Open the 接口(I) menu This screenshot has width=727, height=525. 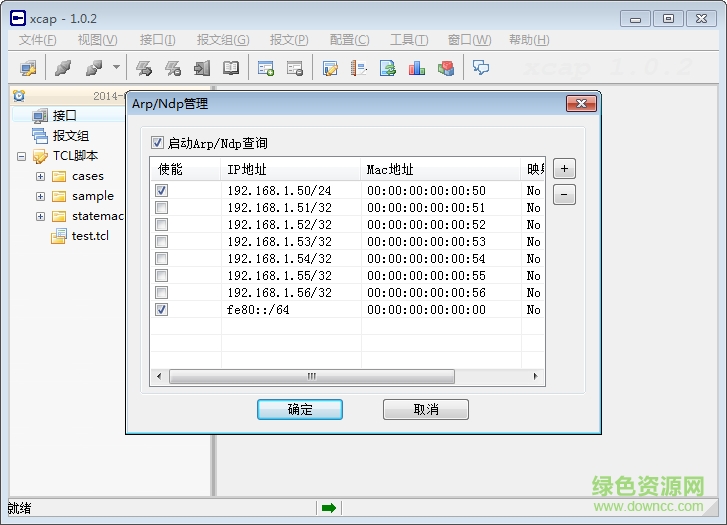(x=158, y=40)
